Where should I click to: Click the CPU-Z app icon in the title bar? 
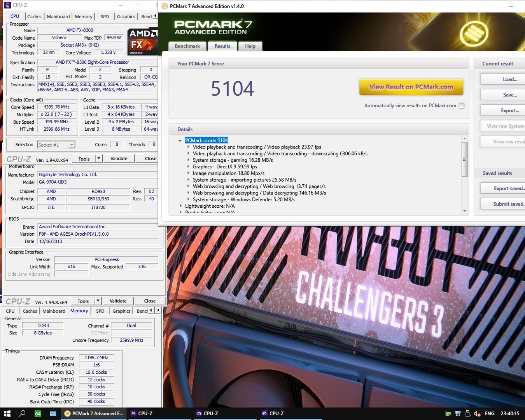[7, 5]
